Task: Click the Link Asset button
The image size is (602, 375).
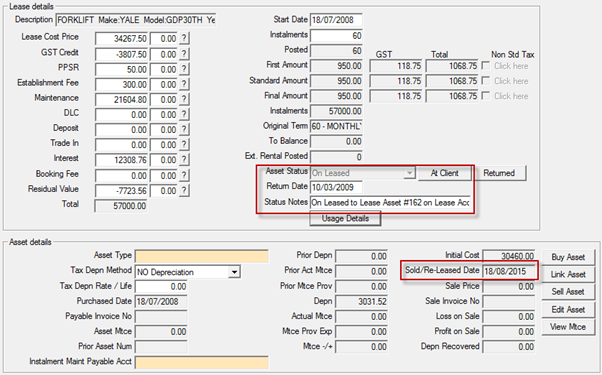Action: [568, 274]
